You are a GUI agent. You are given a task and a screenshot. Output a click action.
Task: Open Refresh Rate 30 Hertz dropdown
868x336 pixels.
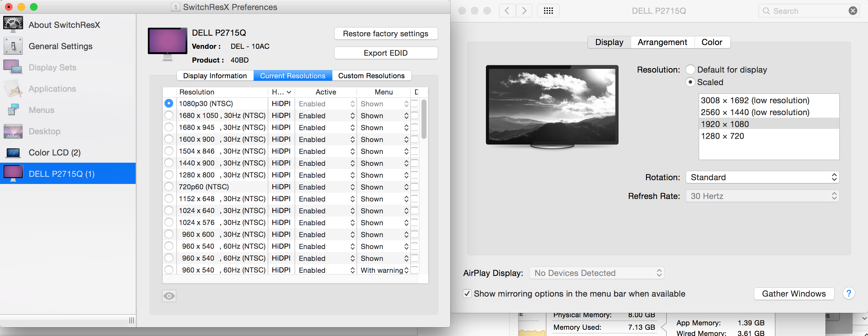pyautogui.click(x=762, y=196)
